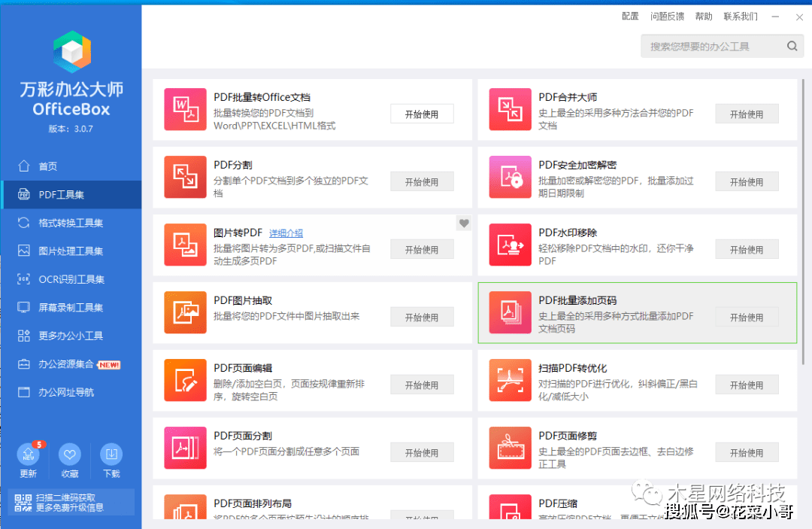Open the 配置 menu at the top
Viewport: 812px width, 529px height.
(x=630, y=16)
